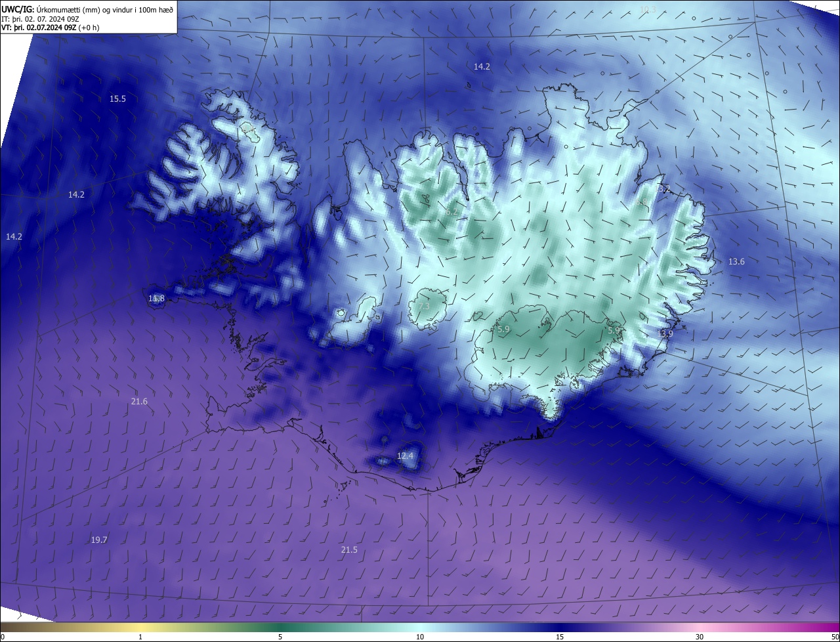Click the 0 tick on color scale
The width and height of the screenshot is (840, 642).
tap(3, 637)
